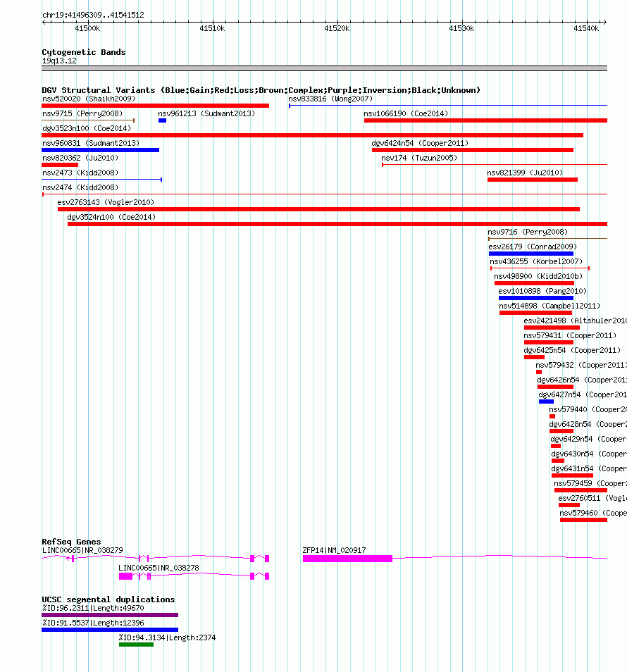
Task: Select nsv498900 (Kidd2010b) label
Action: tap(538, 276)
